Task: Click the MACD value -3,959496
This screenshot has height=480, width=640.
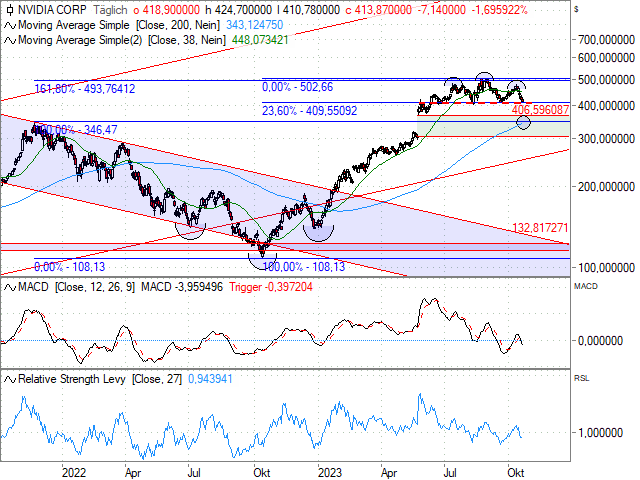Action: pos(199,287)
